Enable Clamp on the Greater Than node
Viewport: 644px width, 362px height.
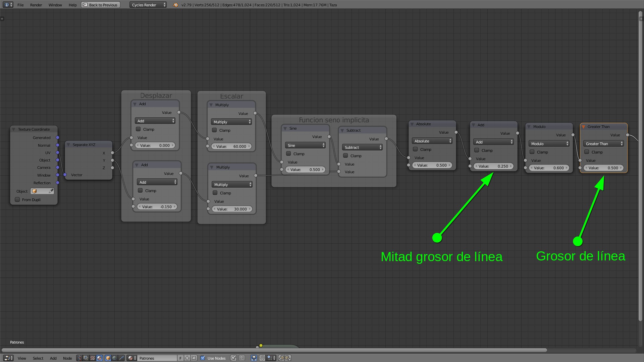(x=587, y=152)
